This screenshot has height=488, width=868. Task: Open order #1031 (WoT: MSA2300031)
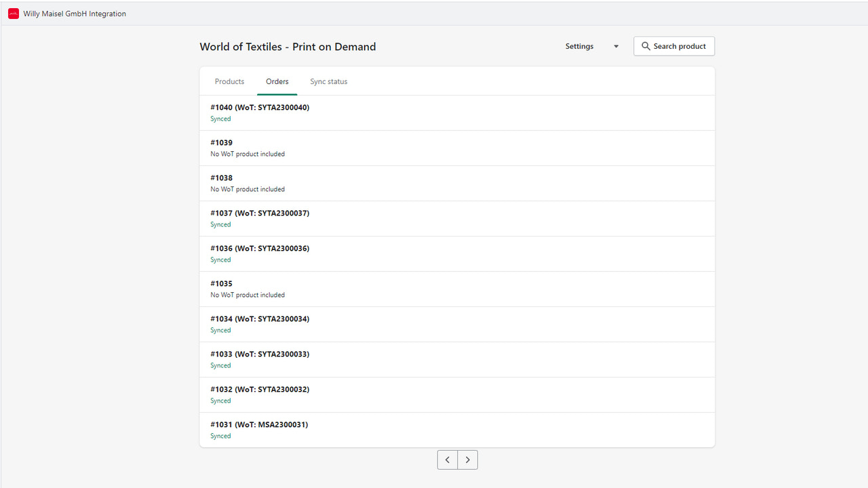pos(457,430)
